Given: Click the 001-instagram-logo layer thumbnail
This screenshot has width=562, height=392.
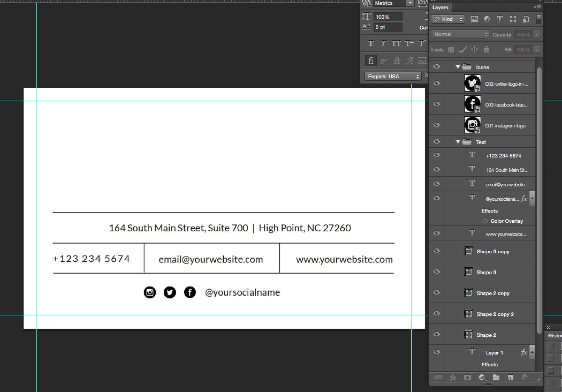Looking at the screenshot, I should tap(472, 125).
